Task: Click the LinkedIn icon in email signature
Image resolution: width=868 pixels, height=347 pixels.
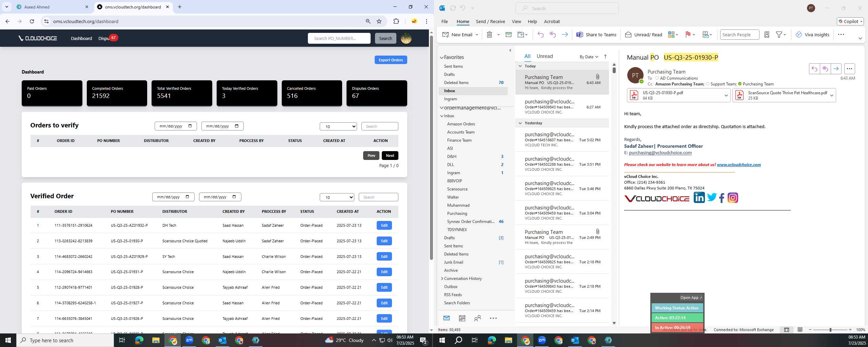Action: click(699, 198)
